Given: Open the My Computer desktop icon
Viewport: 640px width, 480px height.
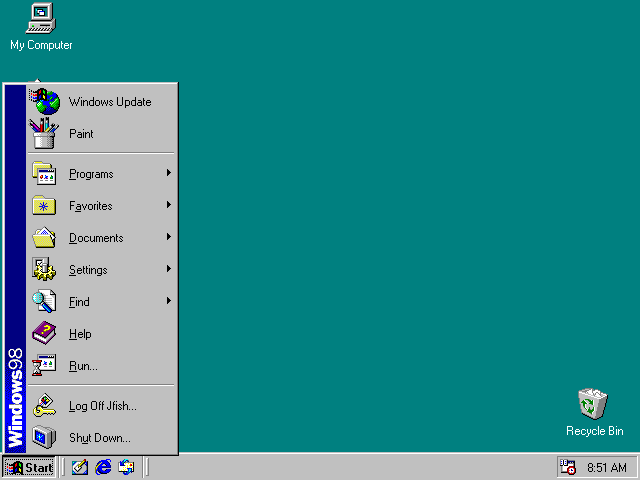Looking at the screenshot, I should 41,27.
